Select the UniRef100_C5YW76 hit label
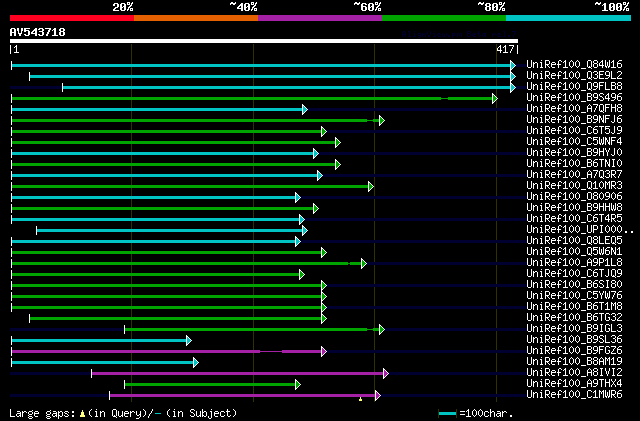 point(574,296)
